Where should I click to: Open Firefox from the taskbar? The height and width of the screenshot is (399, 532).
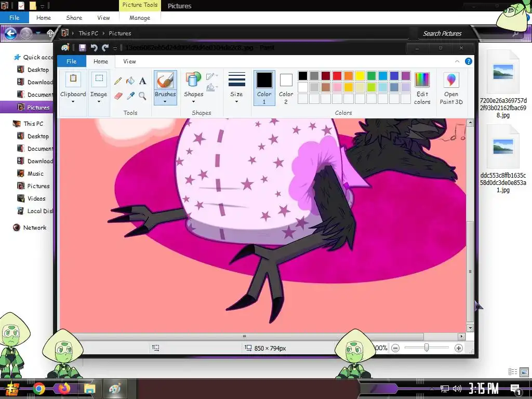64,389
